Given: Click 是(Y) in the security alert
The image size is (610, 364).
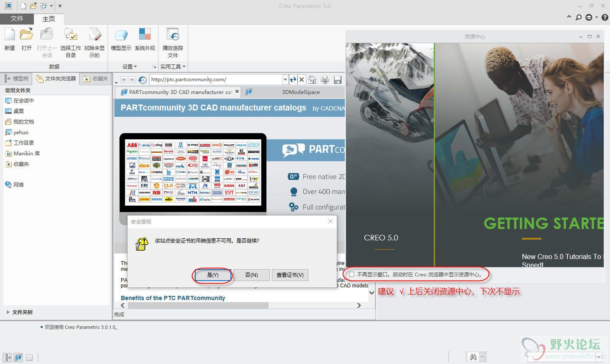Looking at the screenshot, I should tap(213, 275).
